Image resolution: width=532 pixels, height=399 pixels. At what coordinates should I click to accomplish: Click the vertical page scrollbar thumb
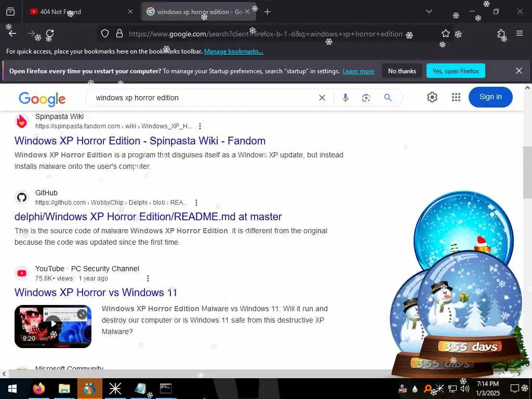[527, 172]
